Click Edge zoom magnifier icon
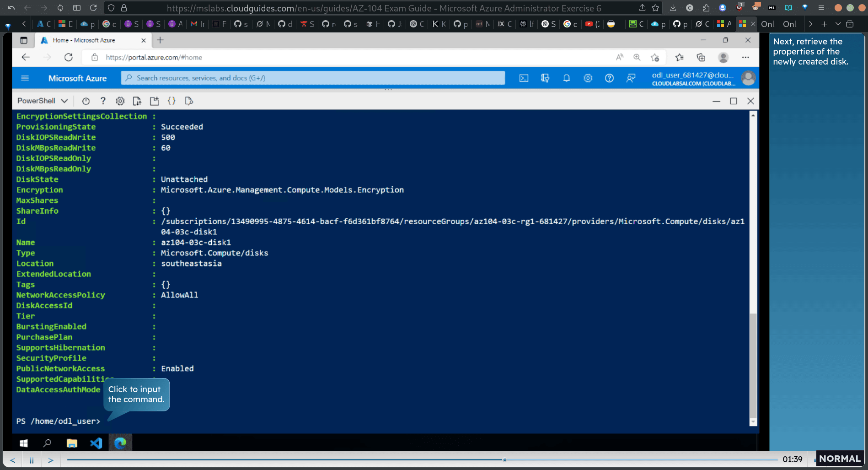This screenshot has width=868, height=470. (637, 57)
